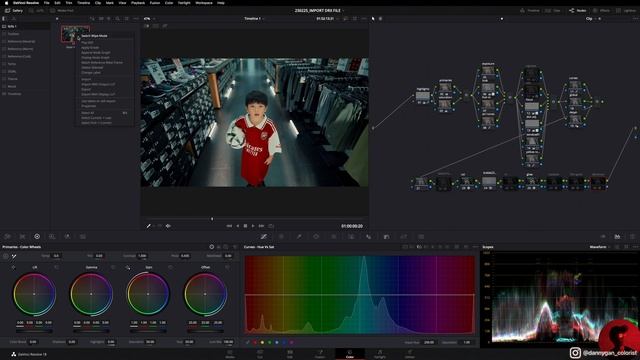Screen dimensions: 640x360
Task: Choose Apply Grade in context menu
Action: pyautogui.click(x=90, y=48)
